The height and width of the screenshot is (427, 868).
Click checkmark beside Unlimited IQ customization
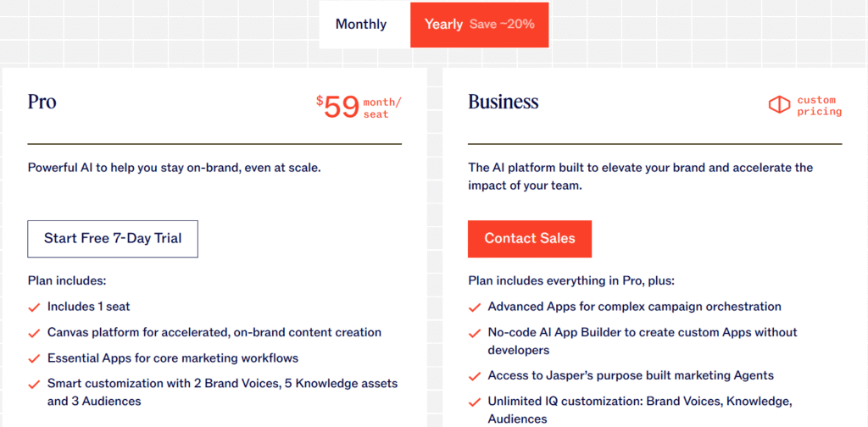pyautogui.click(x=475, y=402)
